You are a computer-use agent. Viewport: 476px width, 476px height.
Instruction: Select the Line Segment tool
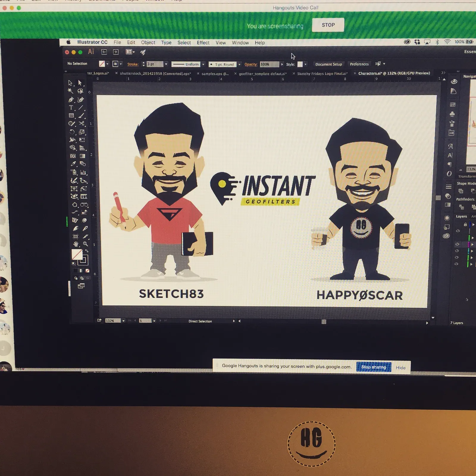(x=81, y=107)
